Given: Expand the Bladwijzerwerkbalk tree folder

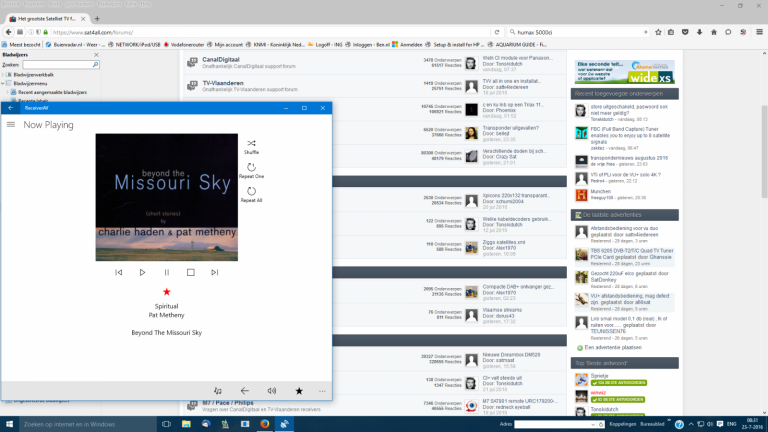Looking at the screenshot, I should [6, 75].
